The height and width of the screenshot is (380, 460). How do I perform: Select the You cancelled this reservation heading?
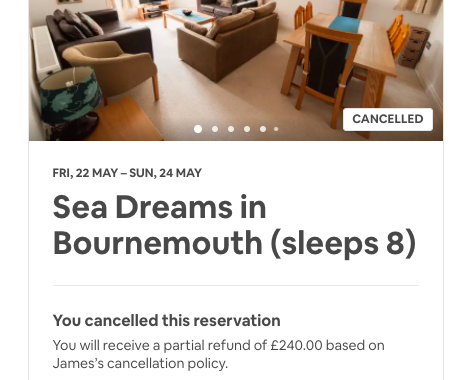pos(166,321)
